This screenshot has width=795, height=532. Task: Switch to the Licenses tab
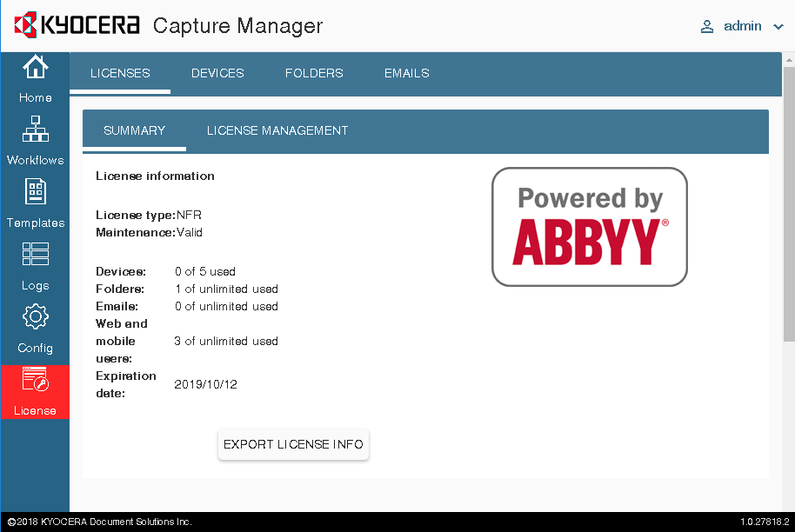[120, 74]
